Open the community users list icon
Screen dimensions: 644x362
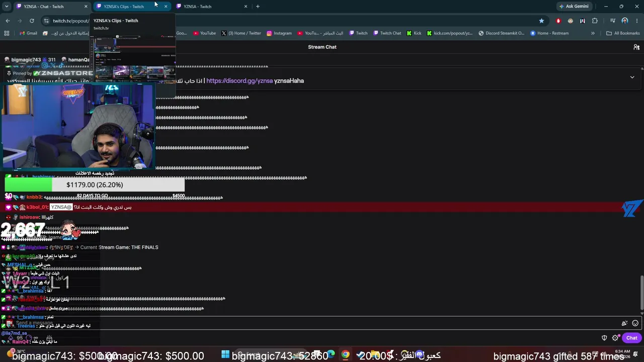(636, 47)
